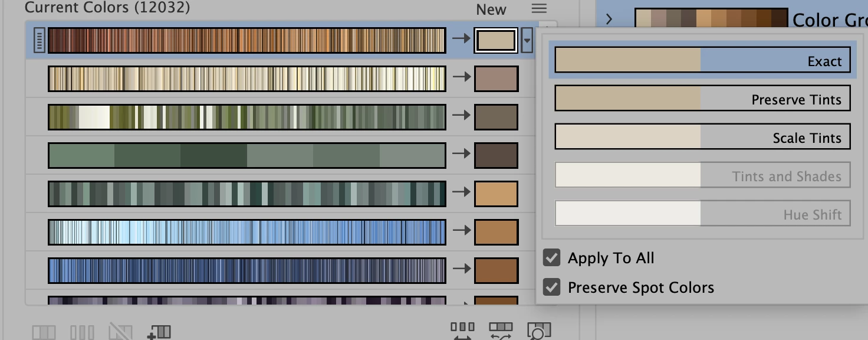Image resolution: width=868 pixels, height=340 pixels.
Task: Toggle the arrow for the light blue row
Action: click(x=460, y=231)
